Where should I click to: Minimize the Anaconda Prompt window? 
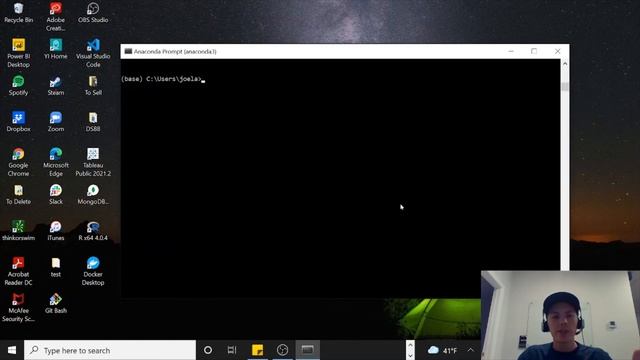click(x=511, y=51)
